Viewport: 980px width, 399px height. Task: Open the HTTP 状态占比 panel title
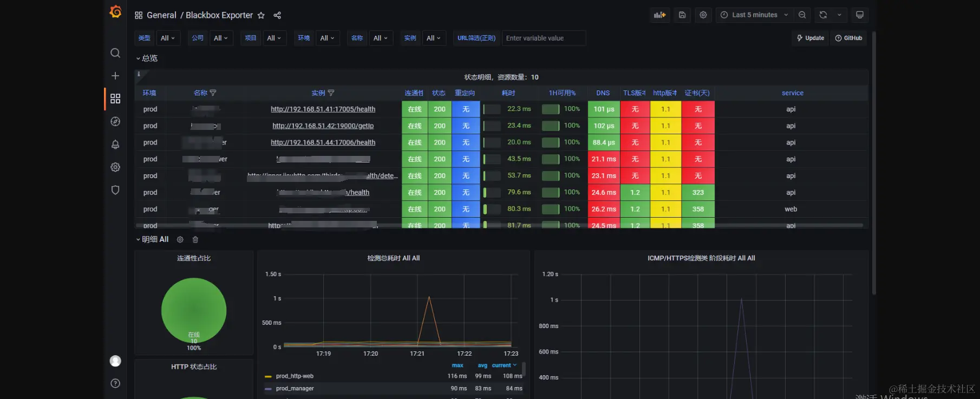pyautogui.click(x=194, y=367)
